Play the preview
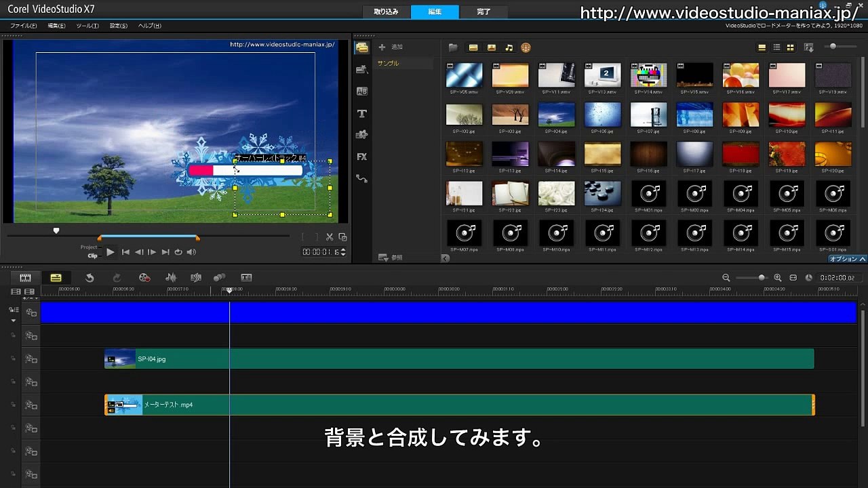The height and width of the screenshot is (488, 868). tap(110, 252)
